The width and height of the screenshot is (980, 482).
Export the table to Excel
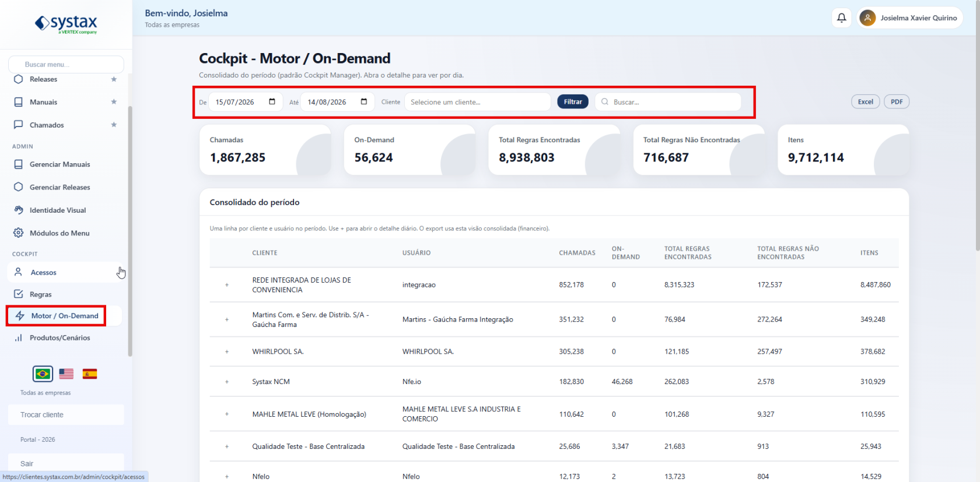866,102
